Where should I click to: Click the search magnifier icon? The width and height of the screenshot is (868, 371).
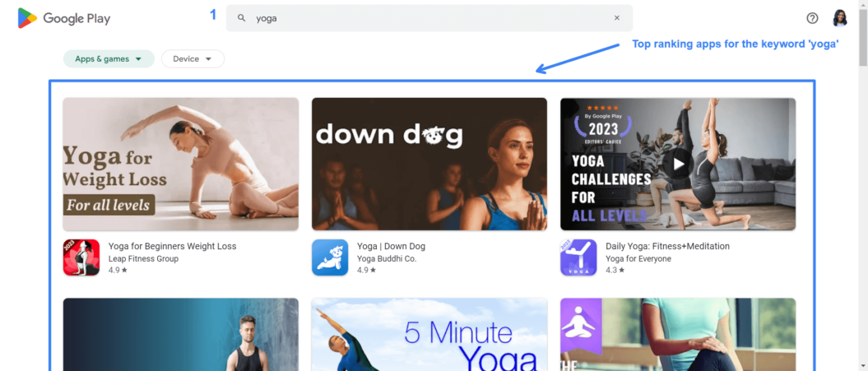coord(241,18)
